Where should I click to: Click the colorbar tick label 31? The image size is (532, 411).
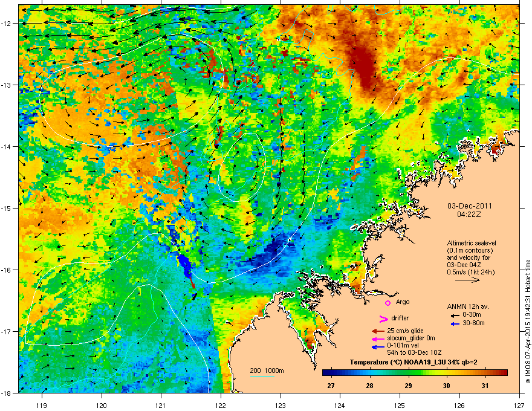[485, 386]
